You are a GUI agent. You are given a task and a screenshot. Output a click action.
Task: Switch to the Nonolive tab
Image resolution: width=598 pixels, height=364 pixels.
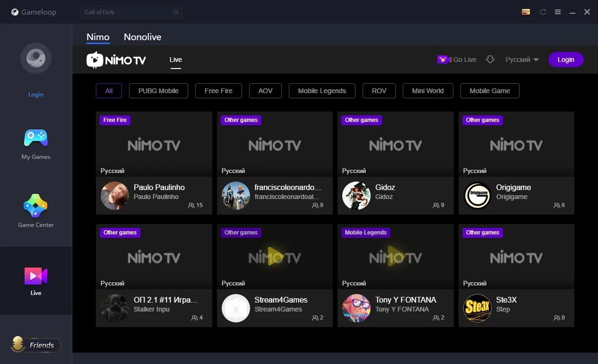click(x=142, y=37)
